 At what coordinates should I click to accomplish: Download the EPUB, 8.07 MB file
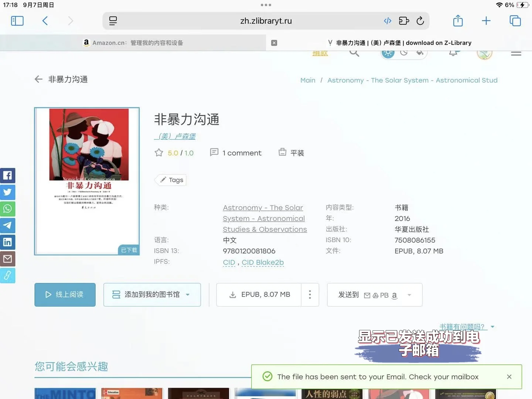click(x=259, y=295)
